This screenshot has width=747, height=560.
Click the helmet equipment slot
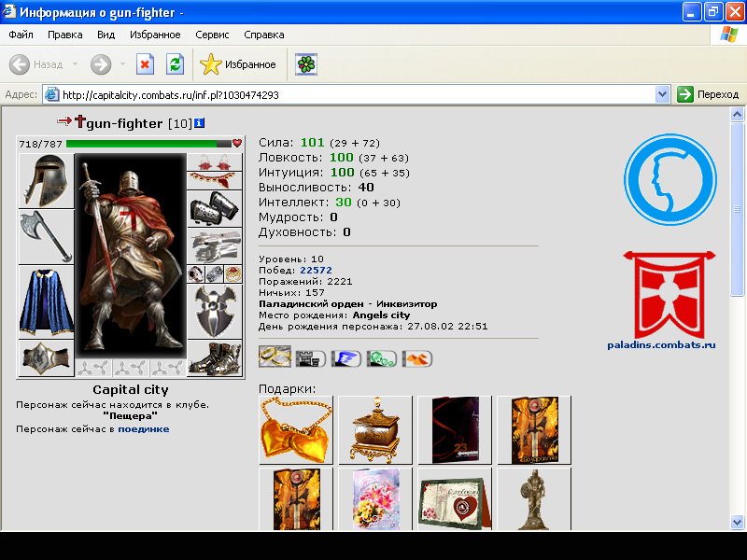coord(46,180)
